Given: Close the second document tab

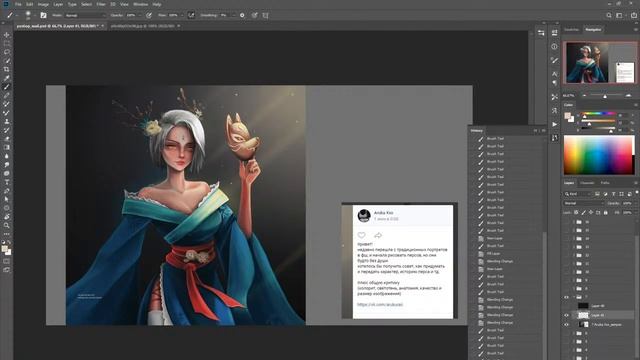Looking at the screenshot, I should pos(179,26).
